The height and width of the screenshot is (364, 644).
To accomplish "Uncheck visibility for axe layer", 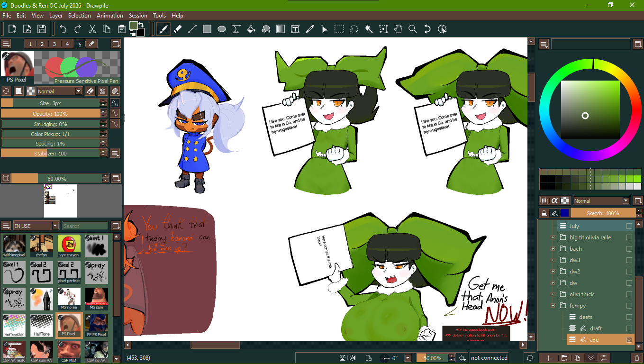I will coord(629,340).
